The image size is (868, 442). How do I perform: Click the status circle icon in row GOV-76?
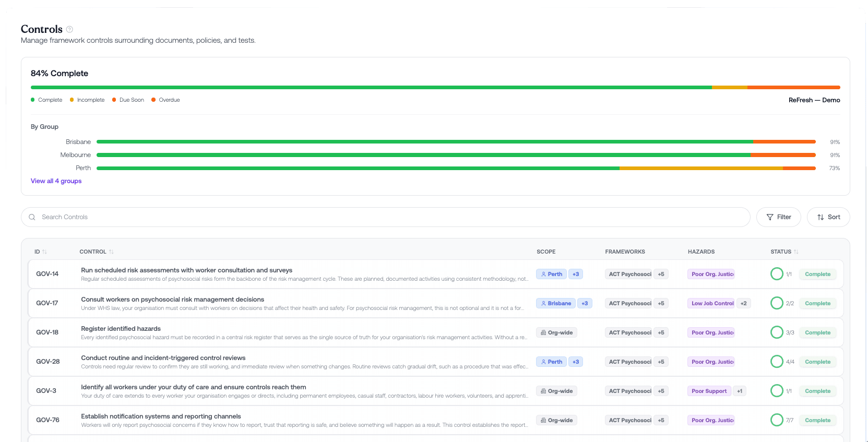[x=777, y=420]
